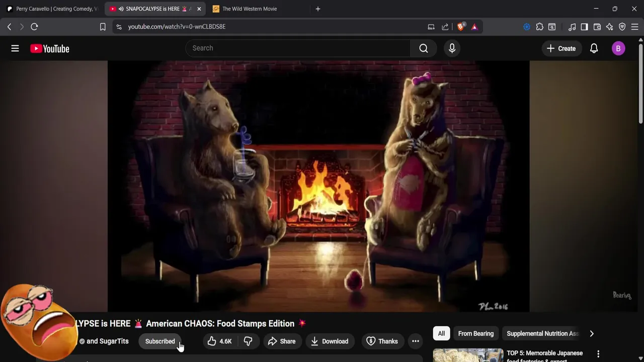Open the Brave Rewards triangle icon
Image resolution: width=644 pixels, height=362 pixels.
pyautogui.click(x=474, y=27)
